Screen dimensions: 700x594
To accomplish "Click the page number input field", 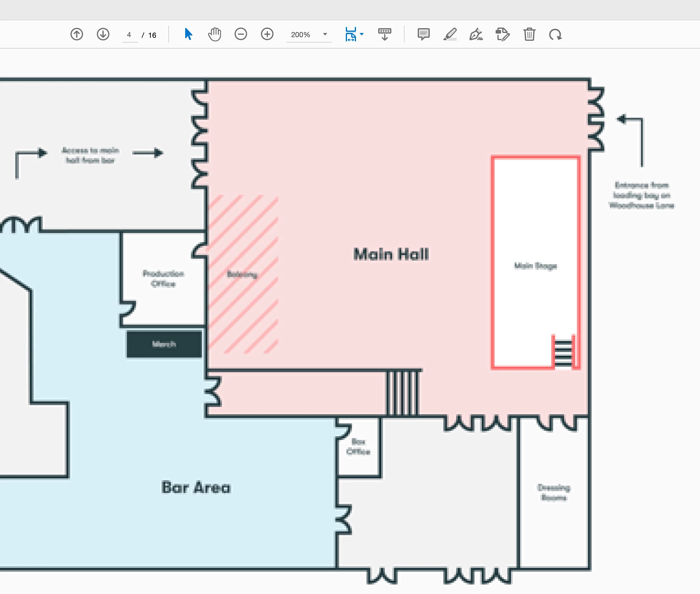I will pos(130,35).
